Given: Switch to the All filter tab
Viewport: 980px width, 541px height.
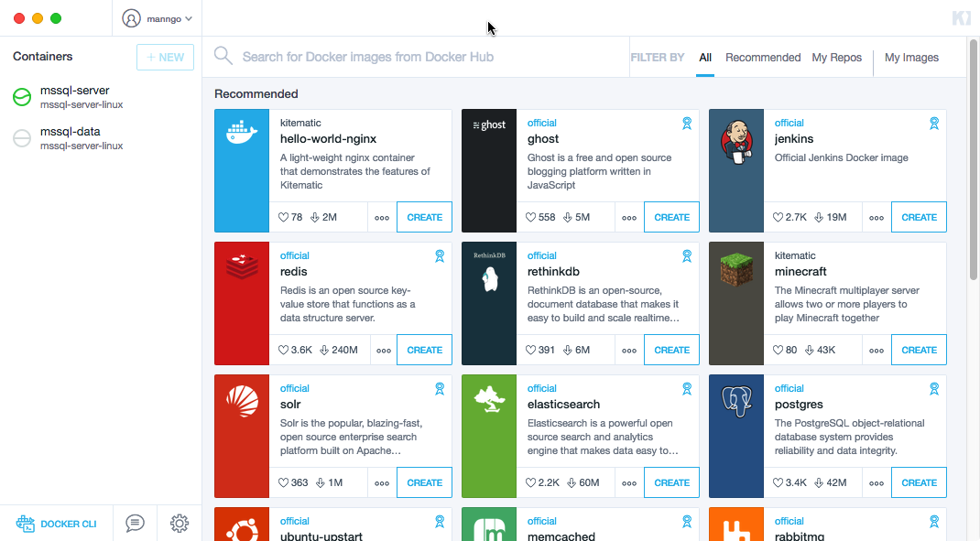Looking at the screenshot, I should (705, 58).
